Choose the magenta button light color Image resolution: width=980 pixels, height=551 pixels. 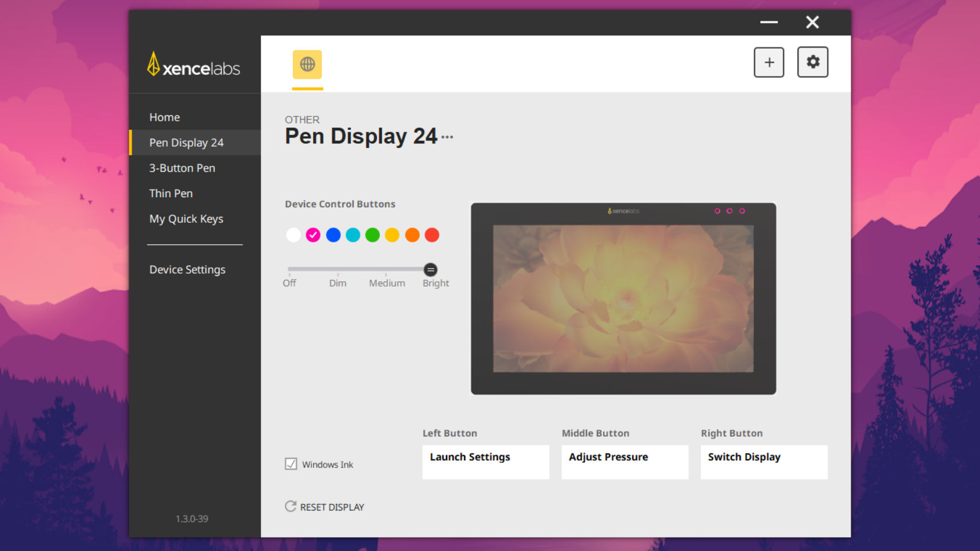[x=313, y=235]
